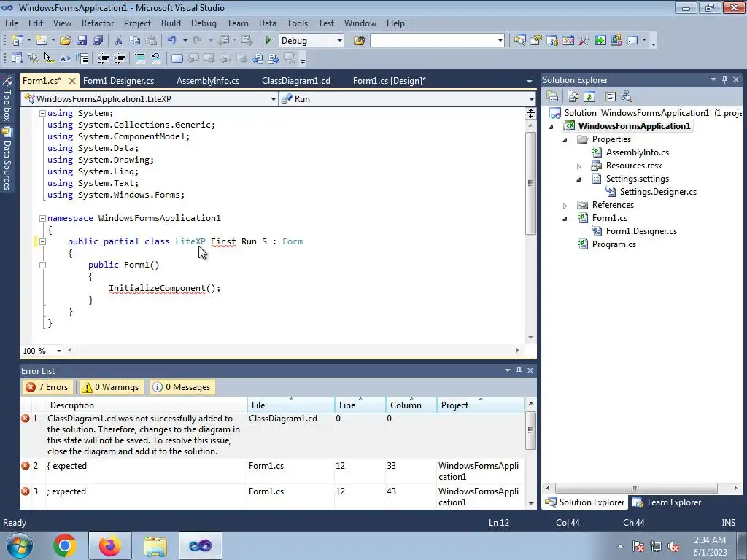
Task: Switch to the Form1.Designer.cs tab
Action: pyautogui.click(x=119, y=80)
